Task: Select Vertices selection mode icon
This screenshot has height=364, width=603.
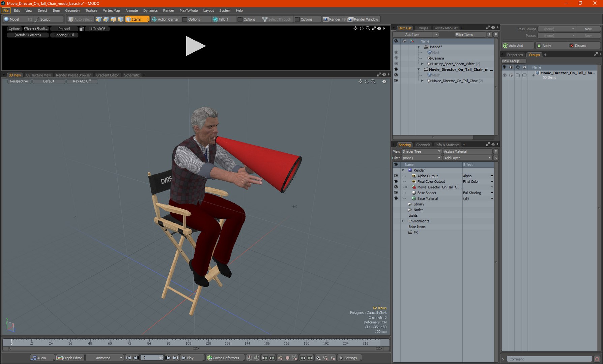Action: [x=99, y=19]
